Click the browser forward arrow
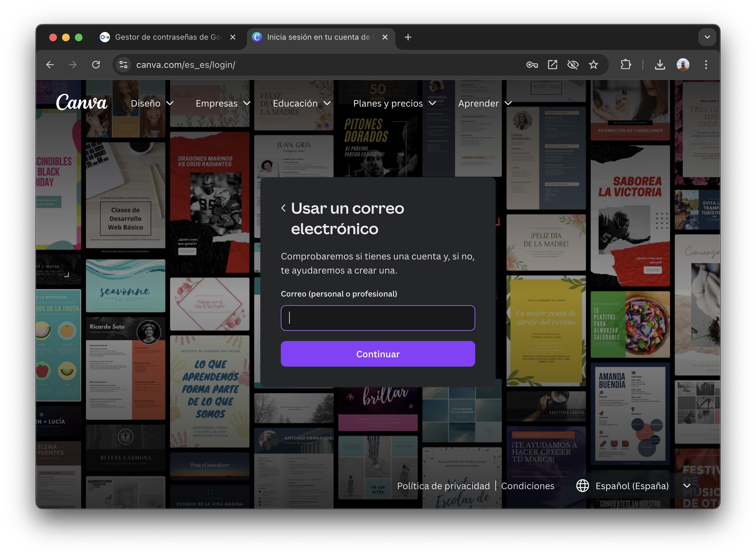The image size is (756, 556). [73, 65]
